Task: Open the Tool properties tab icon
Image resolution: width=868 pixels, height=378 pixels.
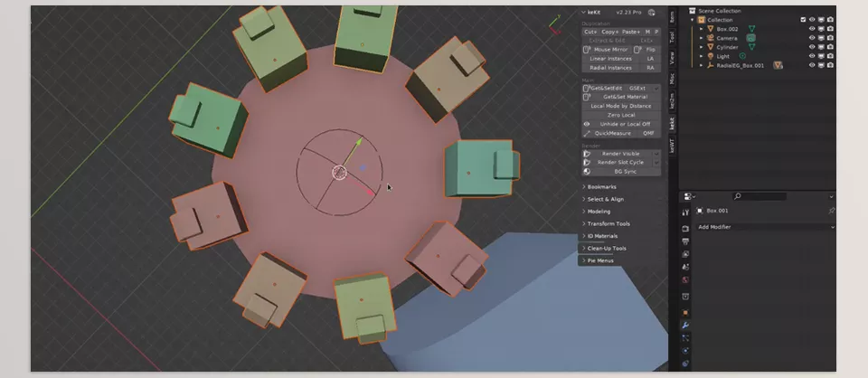Action: tap(685, 212)
